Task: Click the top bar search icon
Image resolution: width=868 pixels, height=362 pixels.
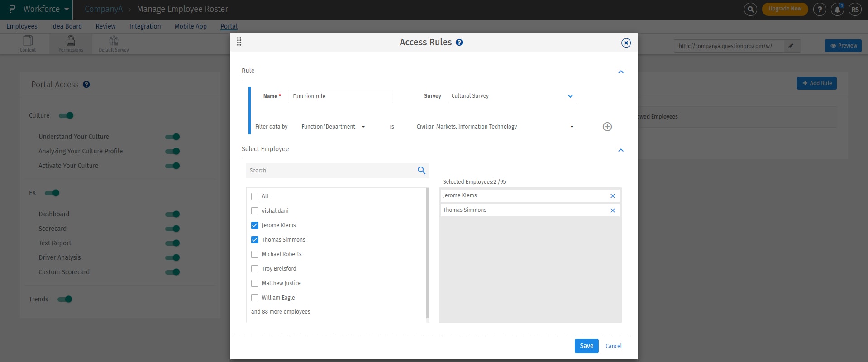Action: click(750, 9)
